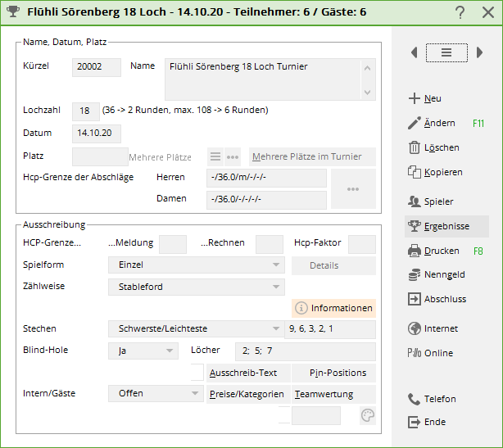
Task: Open Ergebnisse trophy entry
Action: point(446,226)
